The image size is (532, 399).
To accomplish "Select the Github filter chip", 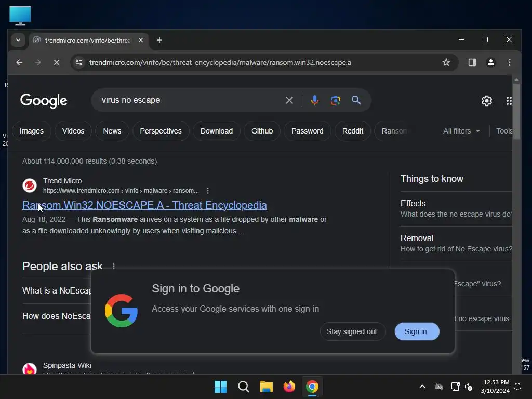I will (262, 131).
